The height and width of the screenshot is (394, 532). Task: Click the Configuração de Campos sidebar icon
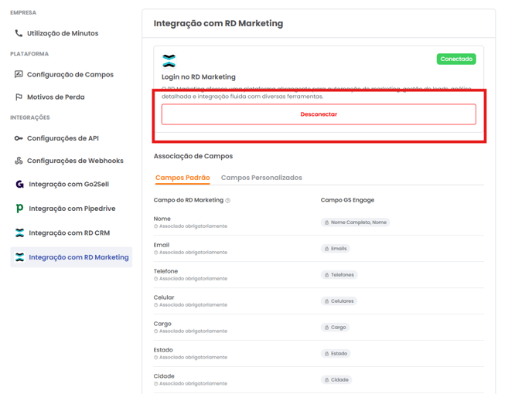click(x=19, y=75)
